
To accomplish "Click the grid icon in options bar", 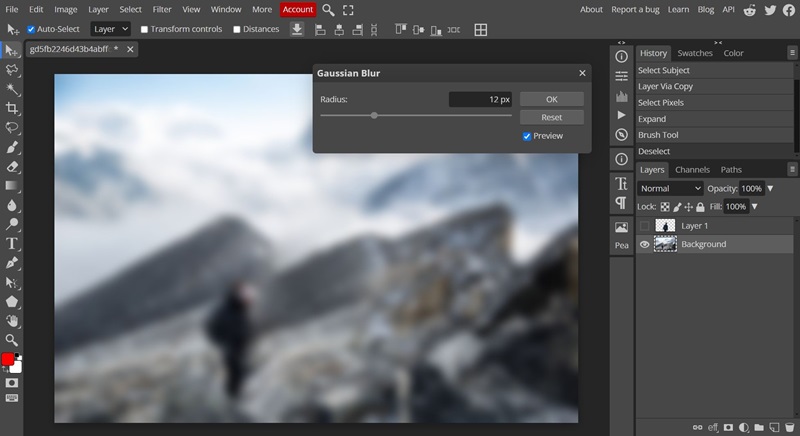I will coord(481,30).
